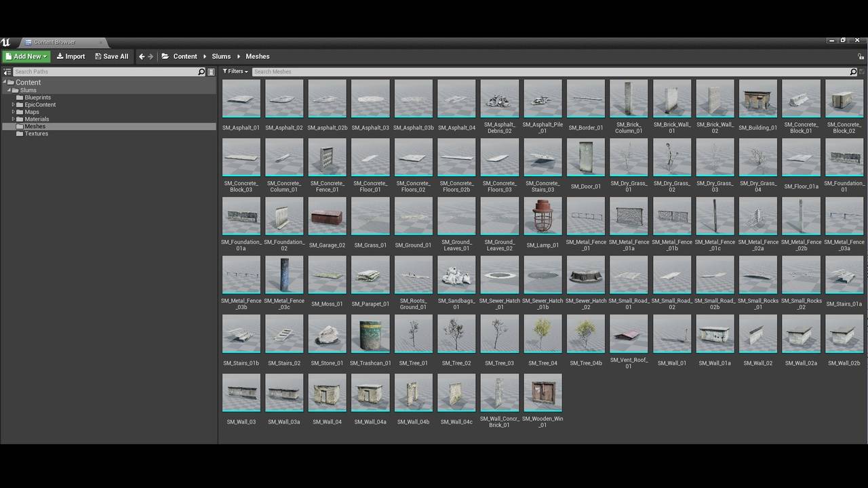Select the SM_Tree_04 thumbnail
Viewport: 868px width, 488px height.
(x=542, y=334)
